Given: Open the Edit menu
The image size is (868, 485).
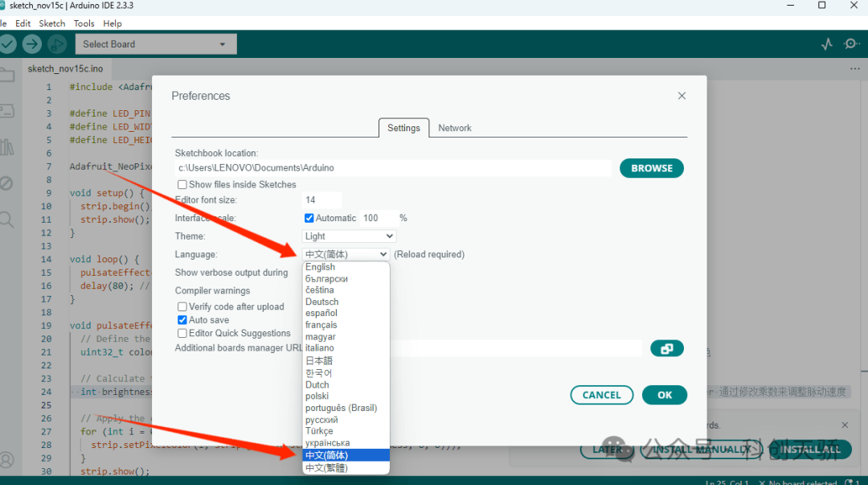Looking at the screenshot, I should [23, 23].
